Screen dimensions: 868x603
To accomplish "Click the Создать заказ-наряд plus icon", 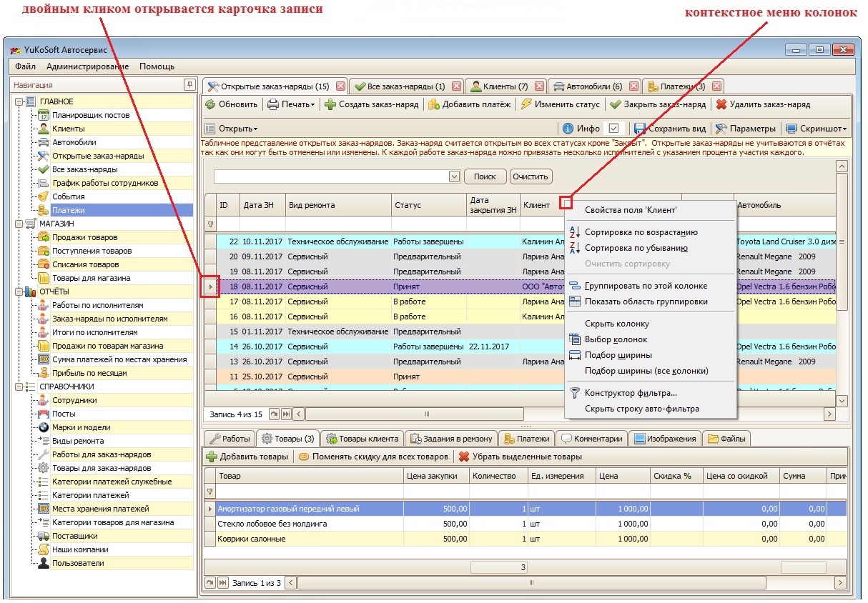I will 330,104.
